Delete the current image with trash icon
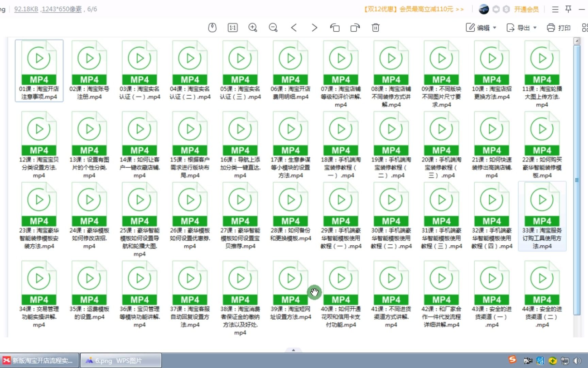 376,28
